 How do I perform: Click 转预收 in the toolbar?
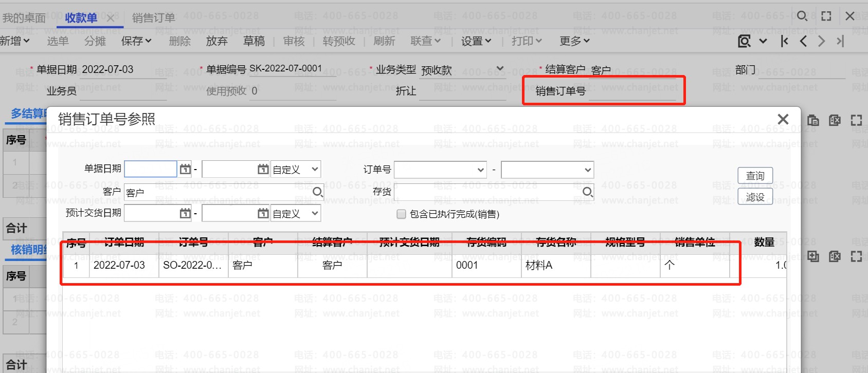pyautogui.click(x=339, y=41)
